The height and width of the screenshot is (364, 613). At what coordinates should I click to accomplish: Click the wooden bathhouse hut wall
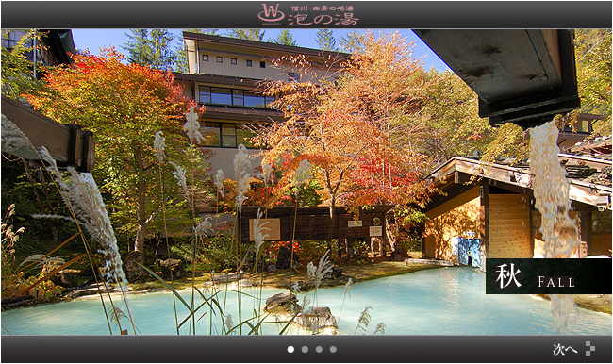(508, 226)
